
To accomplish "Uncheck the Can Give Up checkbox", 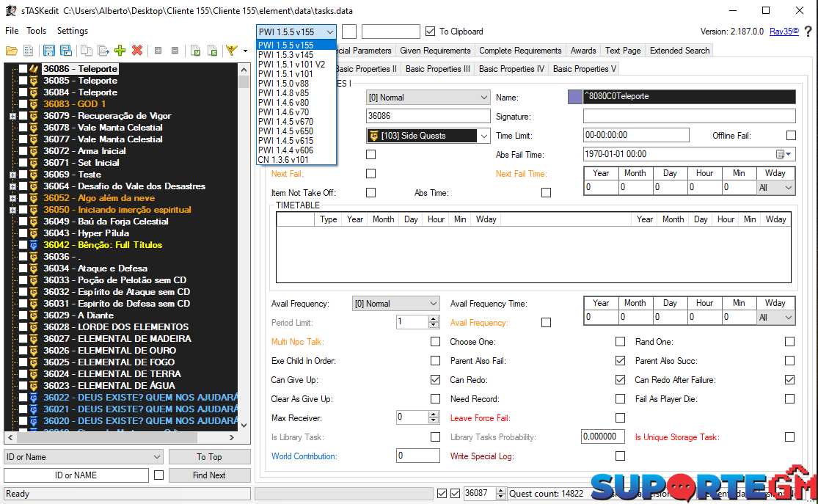I will [435, 380].
